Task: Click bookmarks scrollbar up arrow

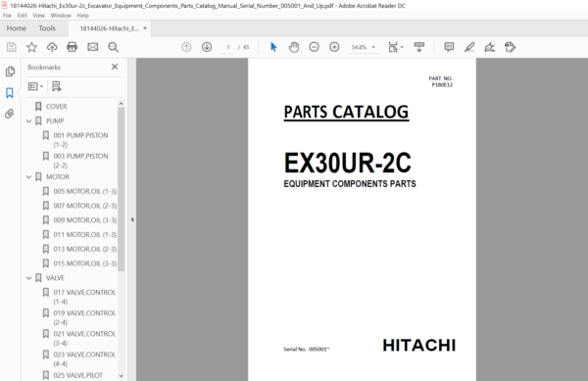Action: tap(121, 104)
